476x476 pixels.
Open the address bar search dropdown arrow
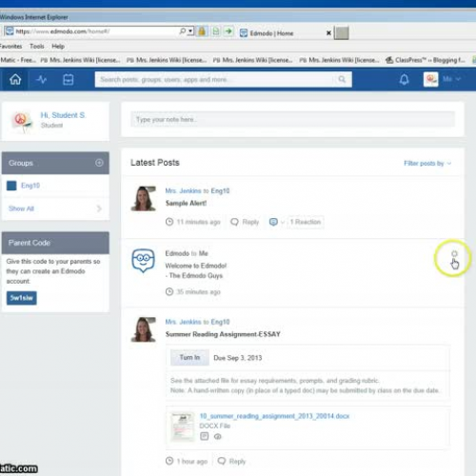(x=190, y=31)
